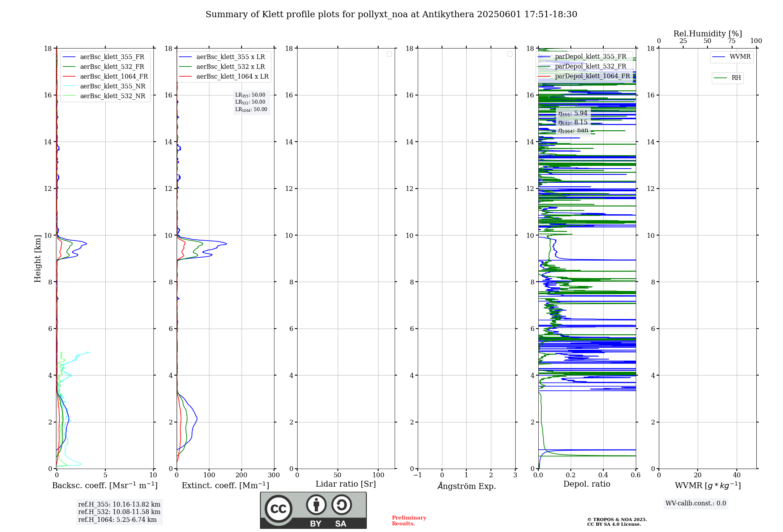Screen dimensions: 783x532
Task: Click the Extinct. coeff. axis label
Action: tap(226, 485)
